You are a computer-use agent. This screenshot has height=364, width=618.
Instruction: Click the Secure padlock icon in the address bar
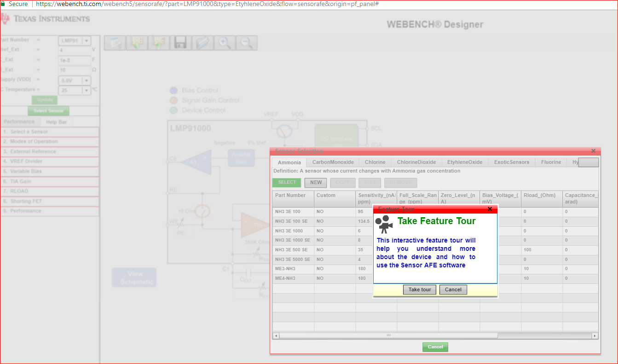point(3,4)
